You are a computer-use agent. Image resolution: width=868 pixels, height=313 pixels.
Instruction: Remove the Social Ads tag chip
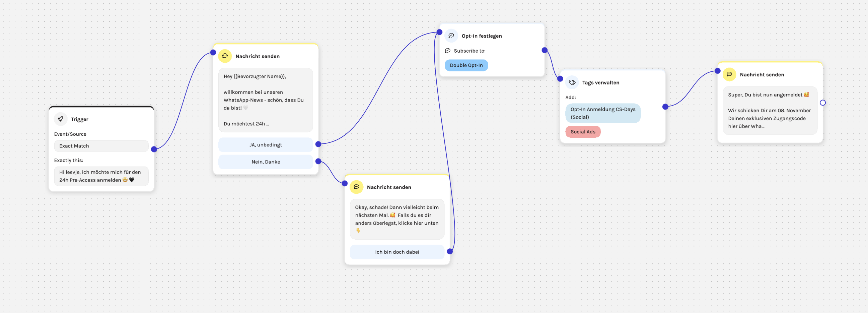(583, 132)
